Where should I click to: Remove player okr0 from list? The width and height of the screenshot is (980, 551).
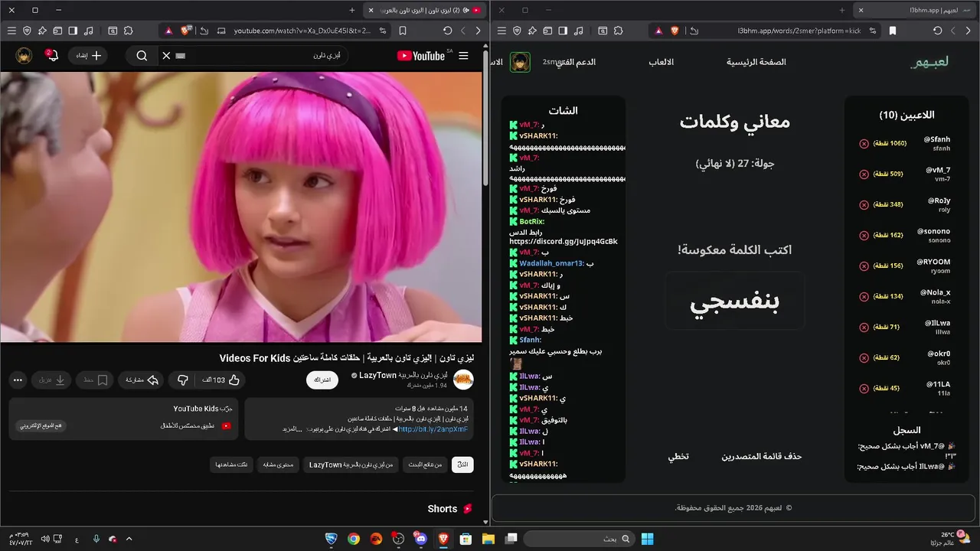click(864, 357)
